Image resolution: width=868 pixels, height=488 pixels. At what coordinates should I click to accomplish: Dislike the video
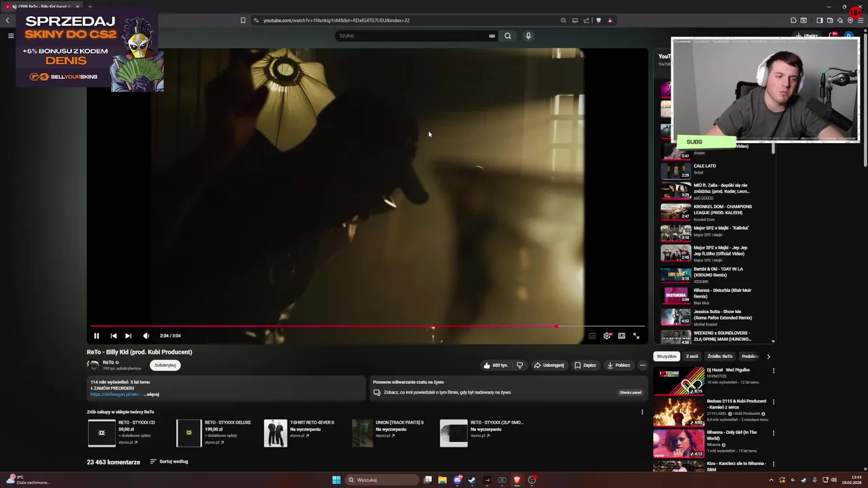point(519,365)
